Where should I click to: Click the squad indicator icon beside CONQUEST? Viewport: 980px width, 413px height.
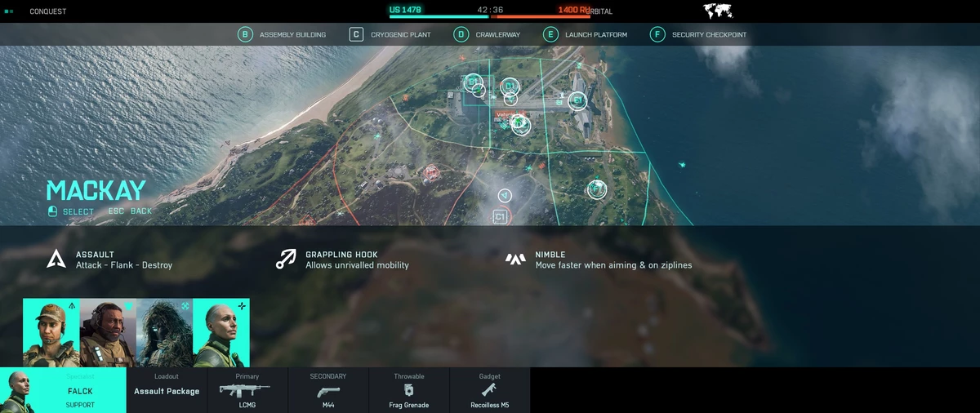point(9,11)
